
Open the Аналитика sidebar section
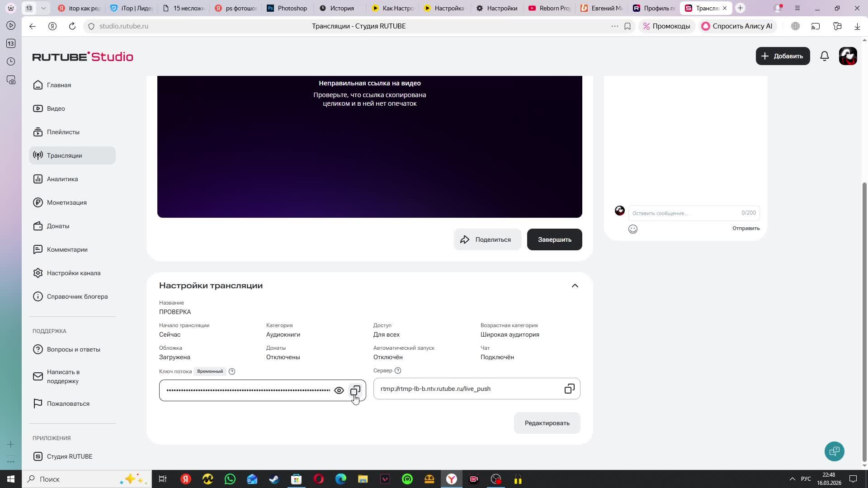pos(62,179)
